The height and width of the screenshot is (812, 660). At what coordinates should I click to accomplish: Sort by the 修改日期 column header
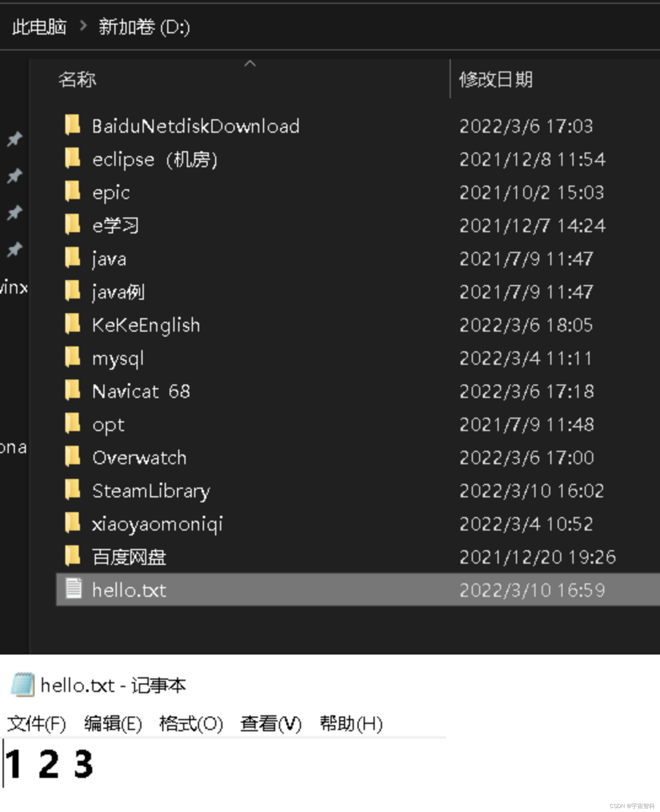[x=495, y=80]
